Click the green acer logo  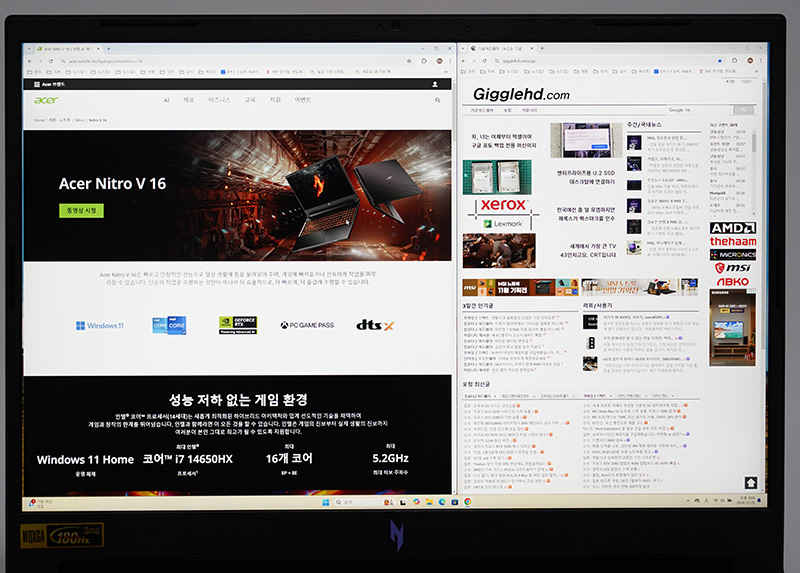point(46,100)
